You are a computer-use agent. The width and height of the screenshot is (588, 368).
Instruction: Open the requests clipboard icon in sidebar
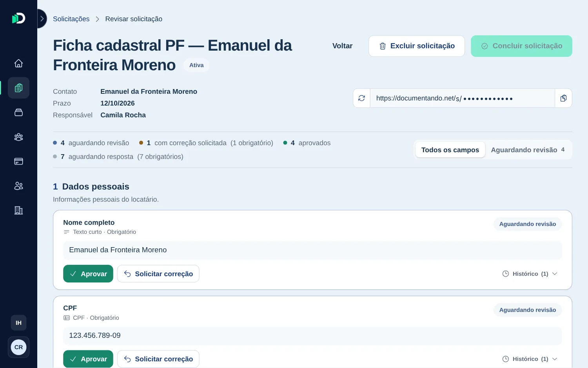coord(18,88)
